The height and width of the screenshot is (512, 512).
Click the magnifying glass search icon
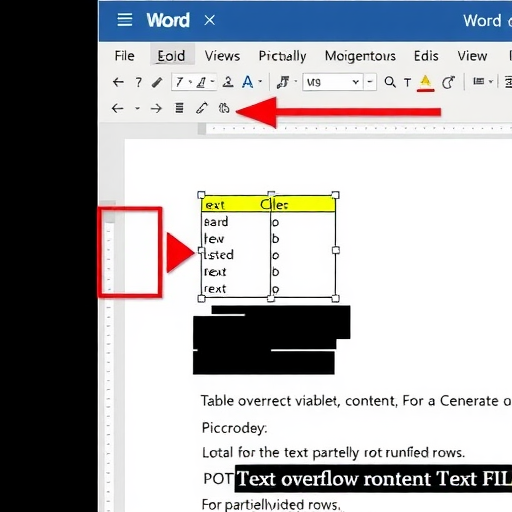[x=390, y=82]
